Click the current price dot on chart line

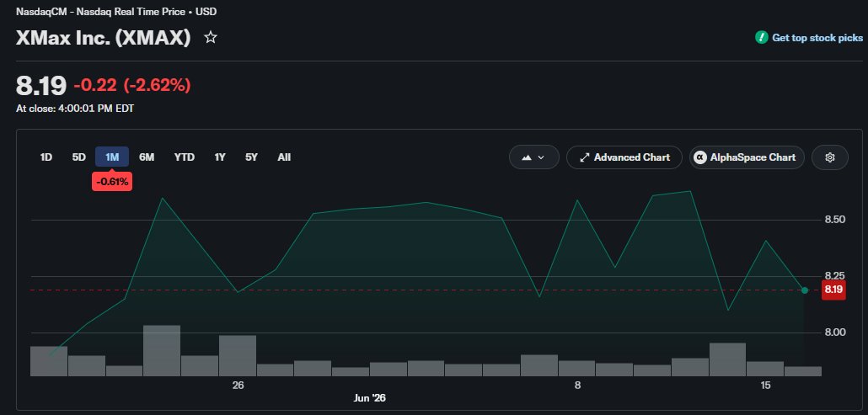[x=804, y=290]
